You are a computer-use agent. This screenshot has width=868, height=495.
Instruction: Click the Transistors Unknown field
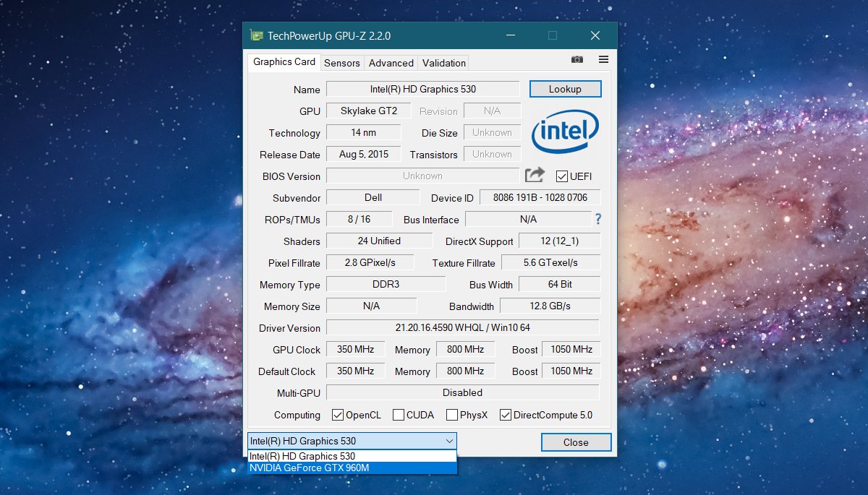click(492, 154)
